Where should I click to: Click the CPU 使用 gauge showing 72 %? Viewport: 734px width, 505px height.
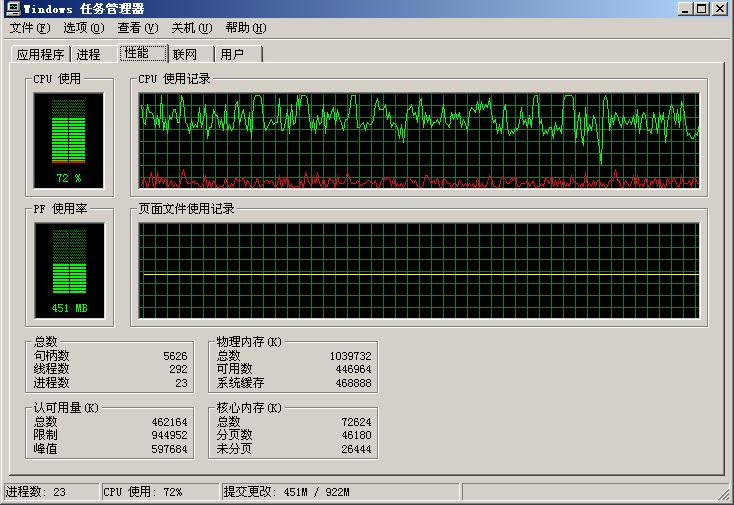tap(69, 140)
